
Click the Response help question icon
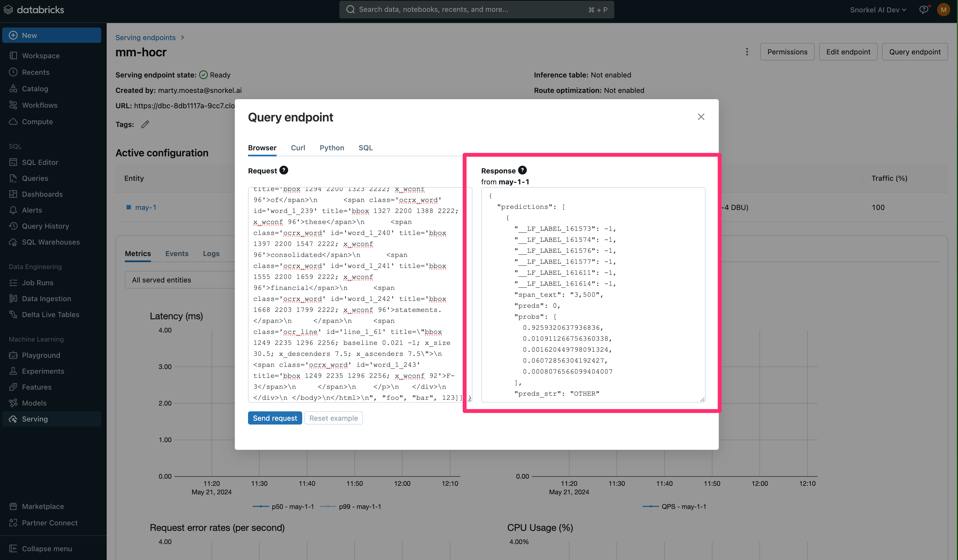pyautogui.click(x=522, y=170)
